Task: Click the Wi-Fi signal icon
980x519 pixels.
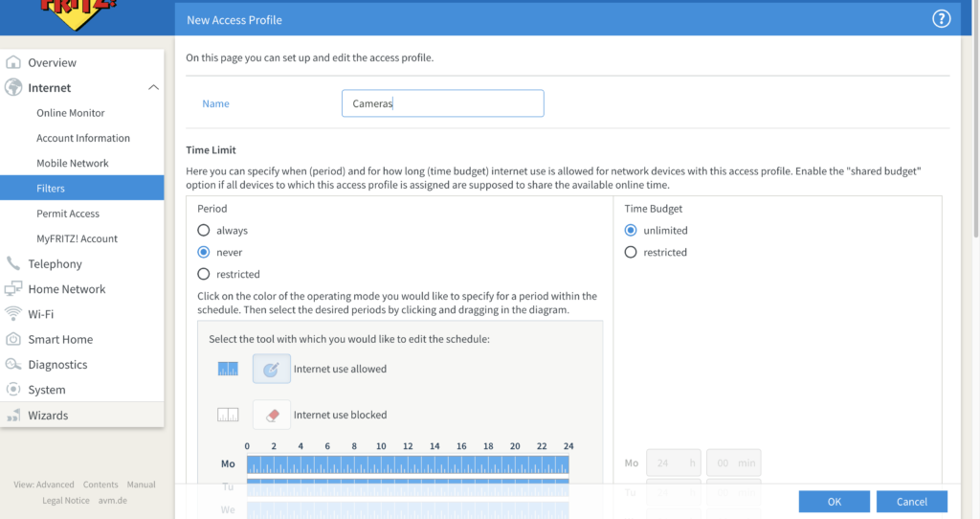Action: pyautogui.click(x=13, y=314)
